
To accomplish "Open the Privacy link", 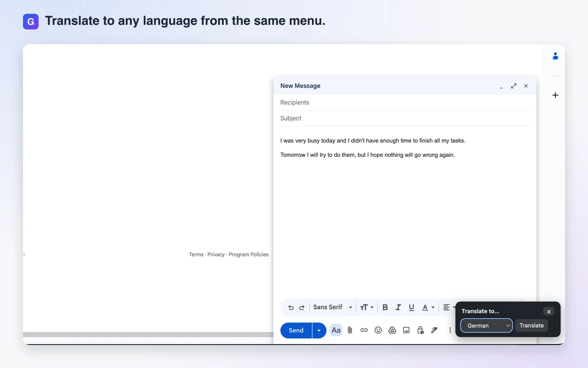I will click(216, 254).
